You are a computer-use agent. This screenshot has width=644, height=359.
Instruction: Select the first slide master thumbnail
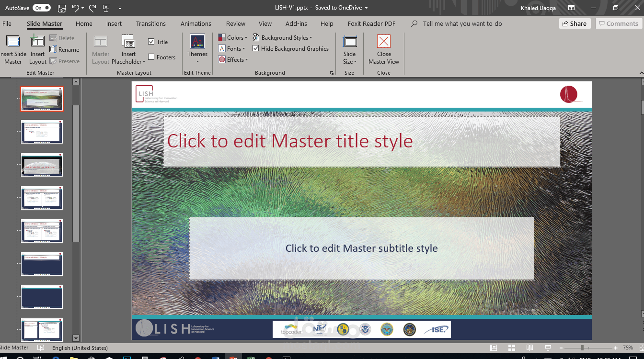click(42, 98)
